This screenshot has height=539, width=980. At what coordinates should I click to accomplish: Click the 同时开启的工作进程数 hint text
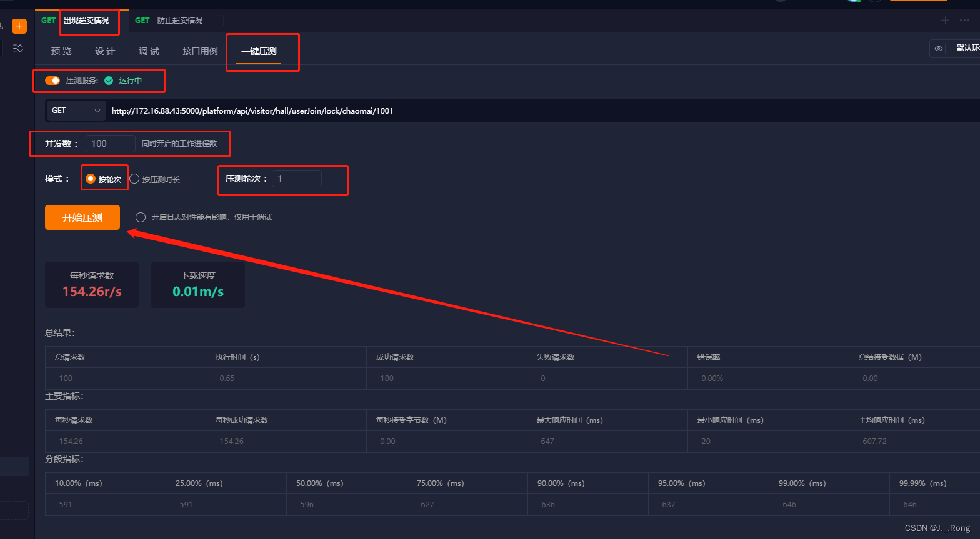(179, 144)
